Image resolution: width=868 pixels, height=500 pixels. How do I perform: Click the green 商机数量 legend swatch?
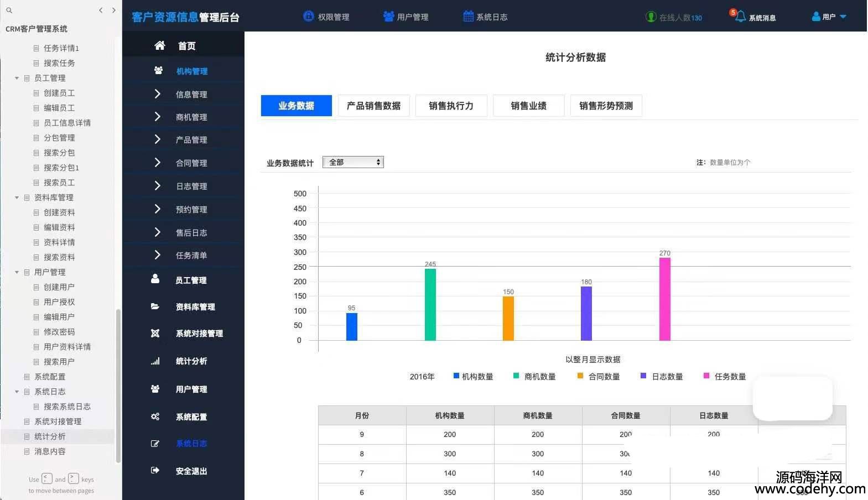point(516,376)
